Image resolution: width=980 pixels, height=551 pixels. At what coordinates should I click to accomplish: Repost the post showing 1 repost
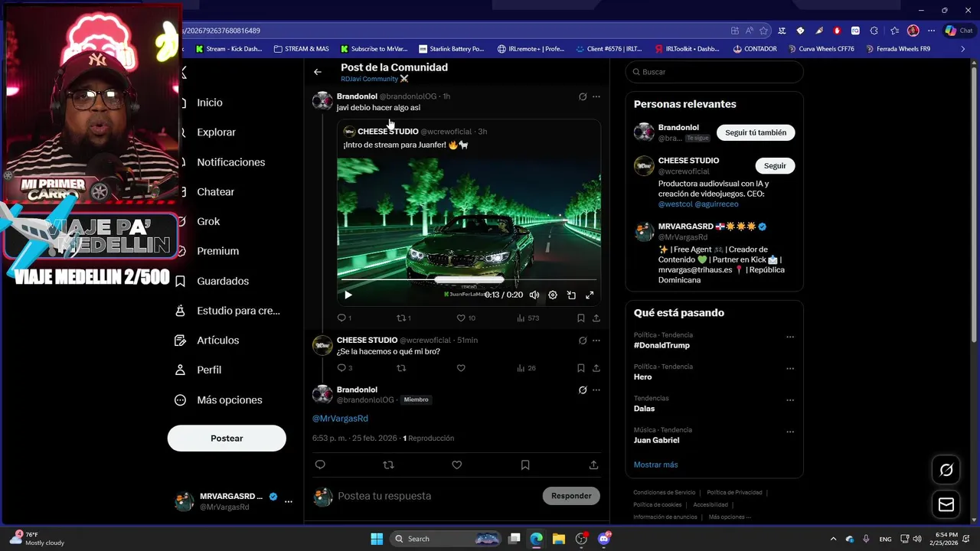tap(403, 318)
